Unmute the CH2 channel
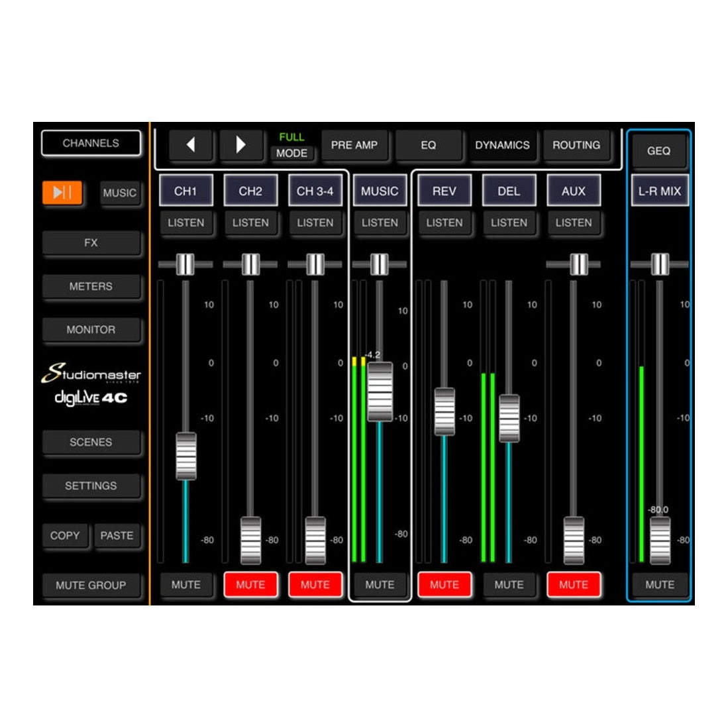The height and width of the screenshot is (728, 728). [251, 584]
